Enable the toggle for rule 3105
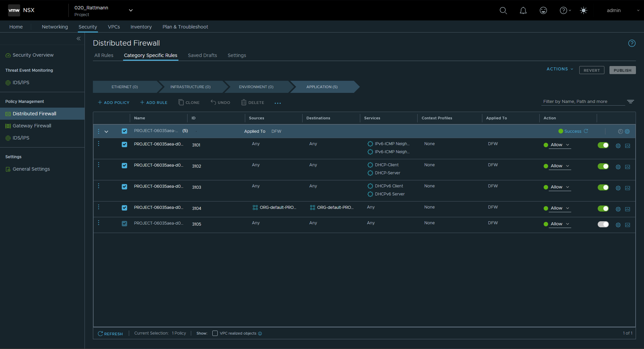Image resolution: width=644 pixels, height=349 pixels. coord(603,224)
